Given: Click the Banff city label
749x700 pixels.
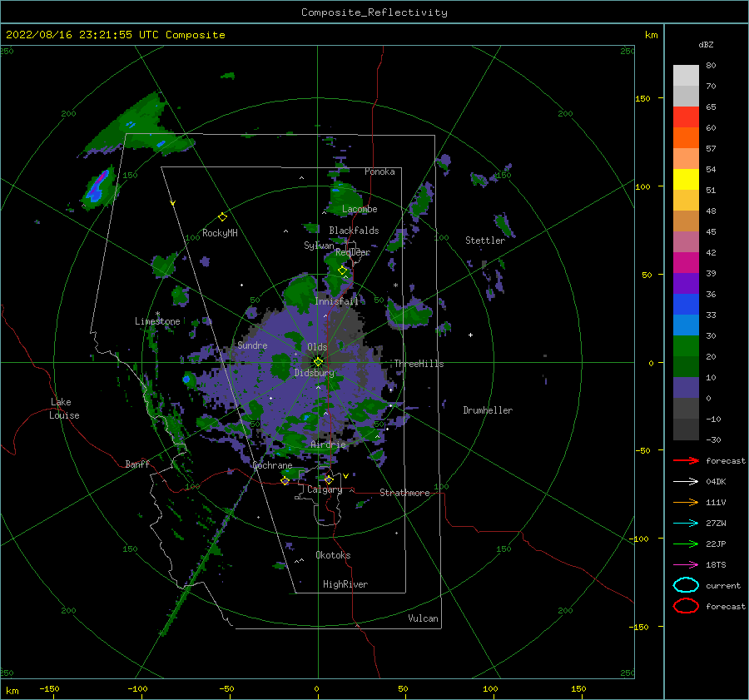Looking at the screenshot, I should (137, 464).
